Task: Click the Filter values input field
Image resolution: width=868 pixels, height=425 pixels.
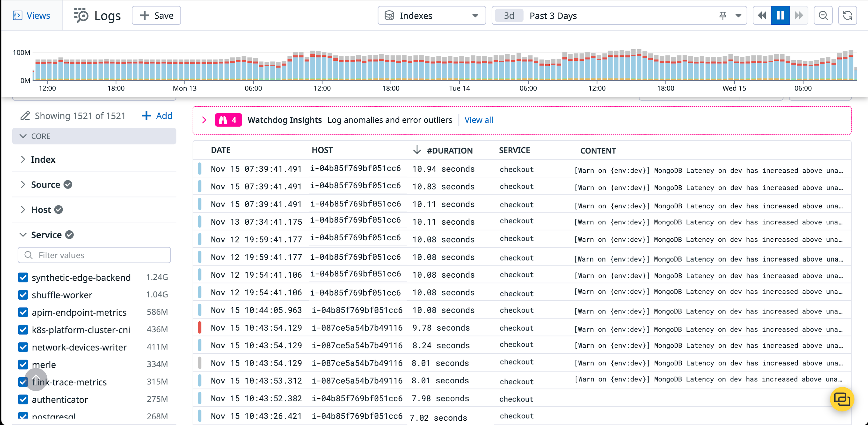Action: point(94,255)
